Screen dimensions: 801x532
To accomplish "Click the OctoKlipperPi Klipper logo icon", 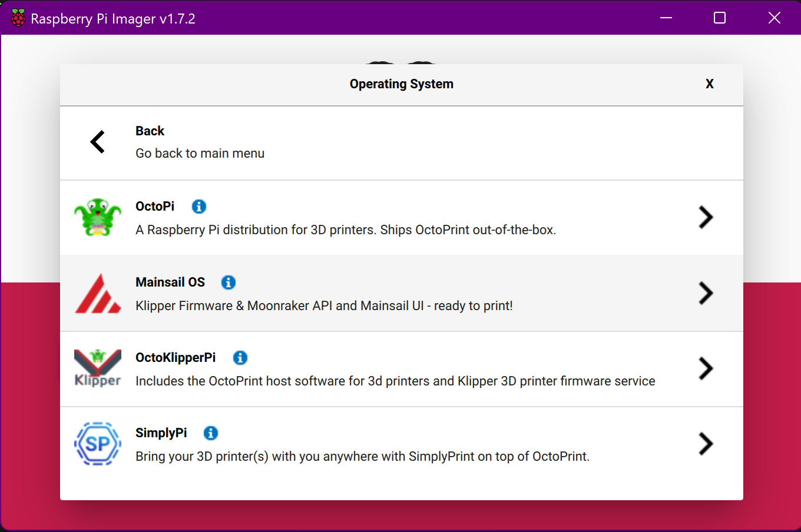I will coord(98,368).
